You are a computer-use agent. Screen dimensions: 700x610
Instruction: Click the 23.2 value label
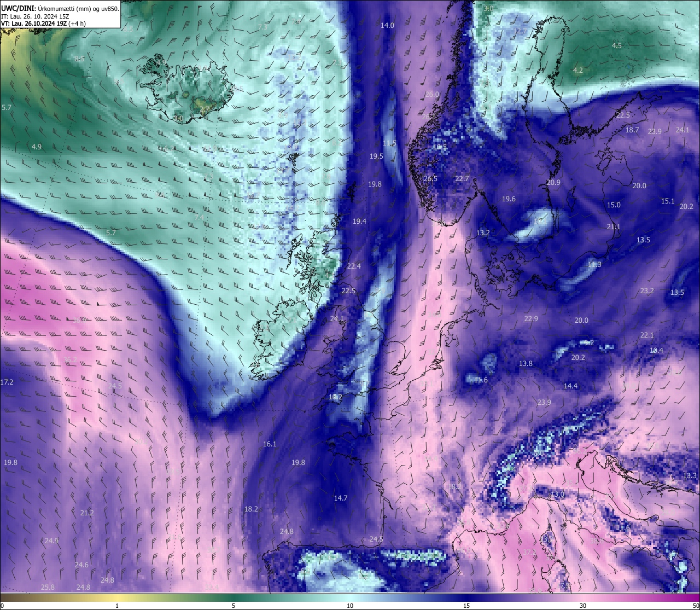[647, 291]
